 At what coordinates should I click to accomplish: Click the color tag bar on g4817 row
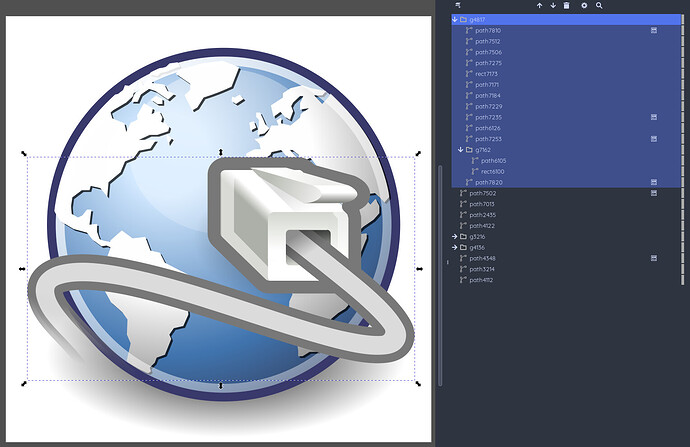coord(683,19)
